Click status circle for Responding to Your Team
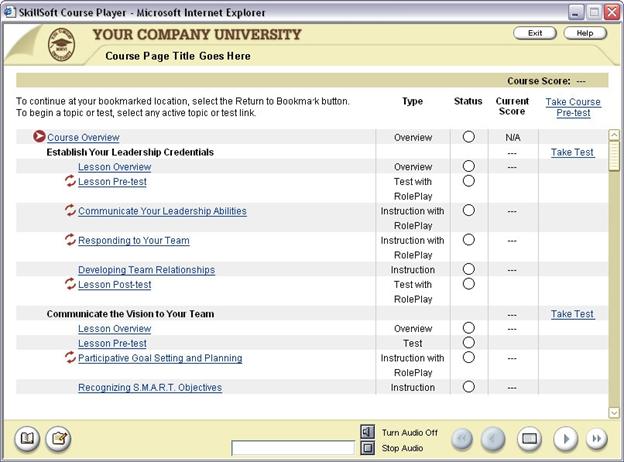Screen dimensions: 624x462 point(469,240)
